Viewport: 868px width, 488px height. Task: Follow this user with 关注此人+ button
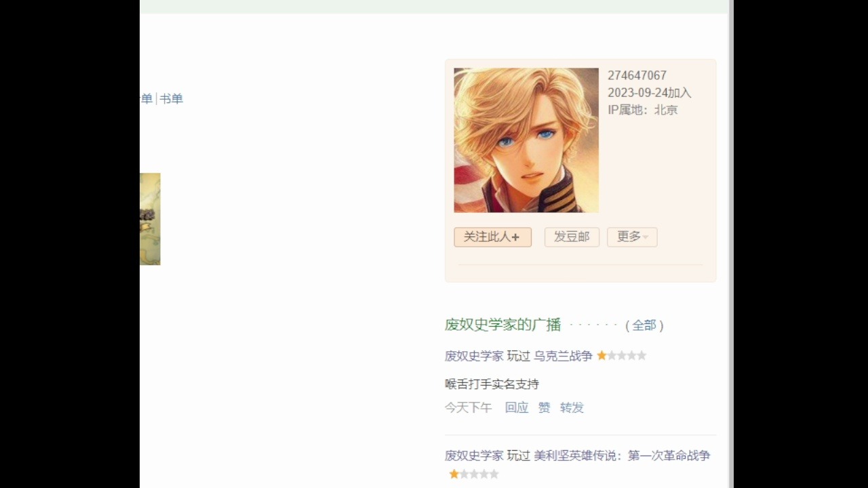click(492, 237)
